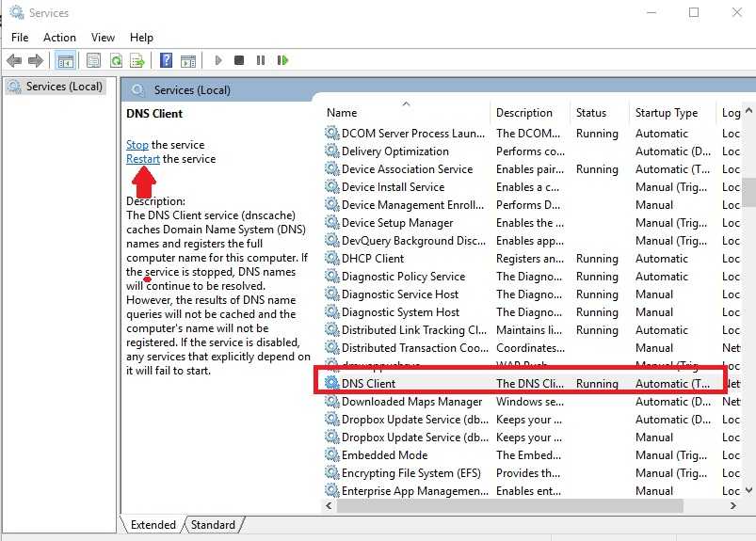The image size is (756, 541).
Task: Click 'Provides th...' description cell
Action: point(528,472)
